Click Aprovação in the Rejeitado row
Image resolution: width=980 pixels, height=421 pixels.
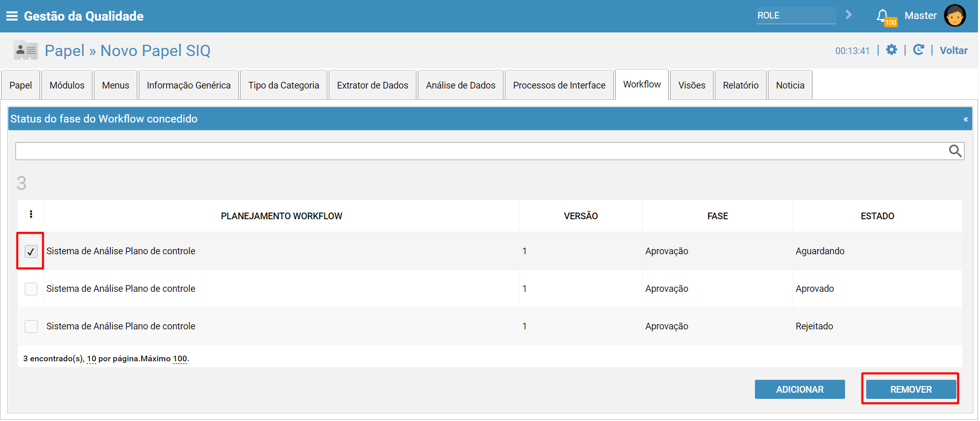[x=666, y=326]
